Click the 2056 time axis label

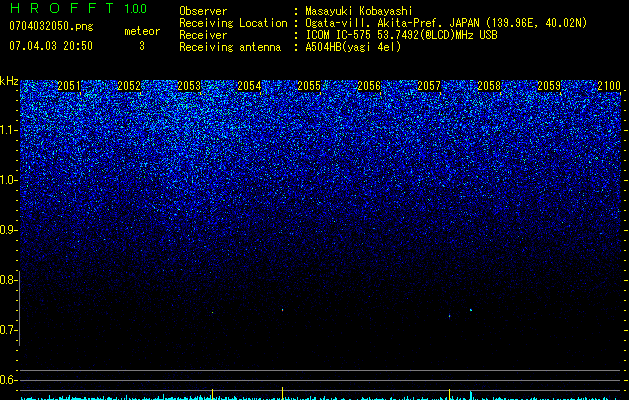369,86
